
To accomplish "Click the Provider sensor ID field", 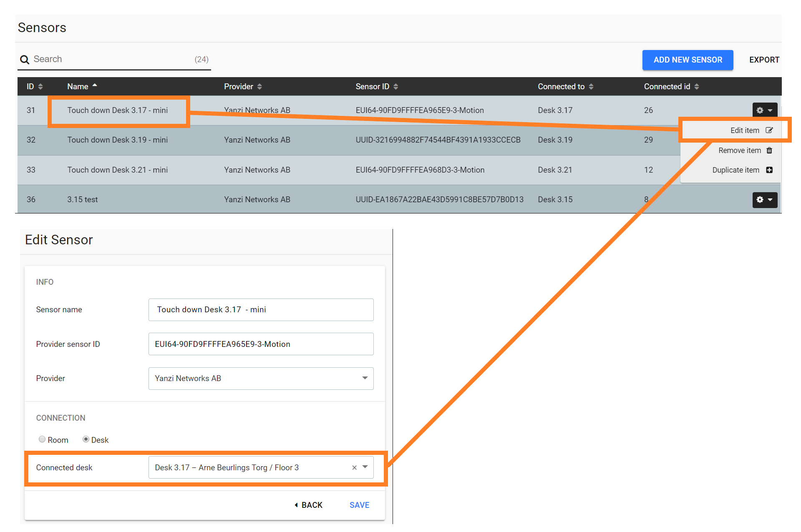I will pyautogui.click(x=261, y=344).
